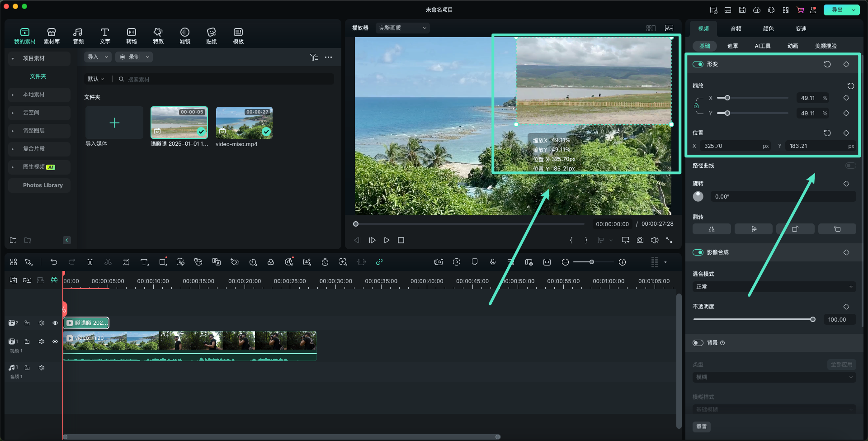Click the 导出 export button

[837, 10]
